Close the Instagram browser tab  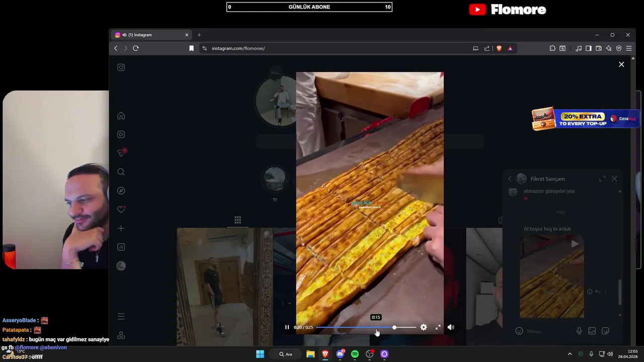[187, 35]
